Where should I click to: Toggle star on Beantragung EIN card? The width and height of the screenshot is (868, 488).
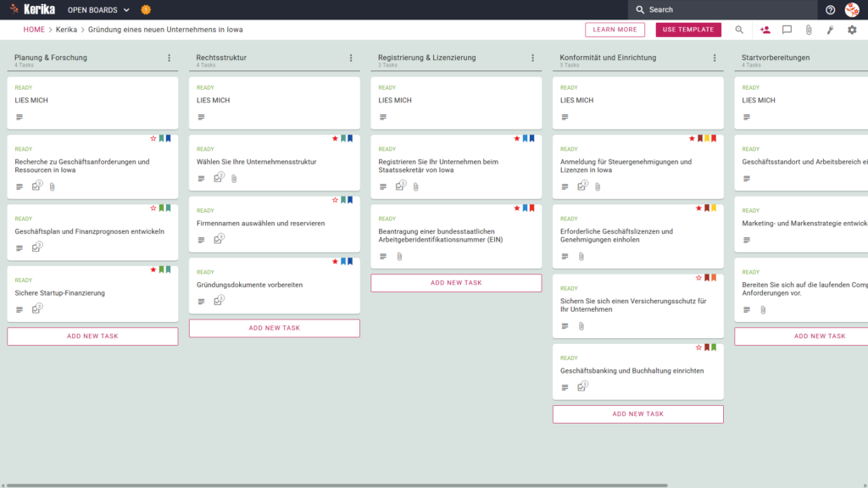coord(517,208)
